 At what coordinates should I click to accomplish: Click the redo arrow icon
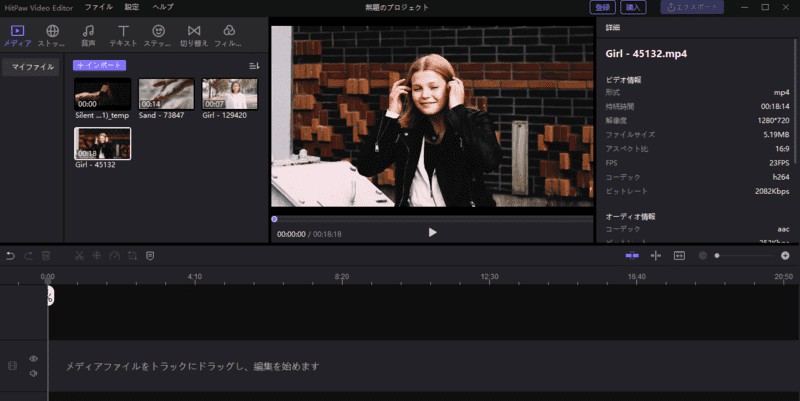[28, 256]
